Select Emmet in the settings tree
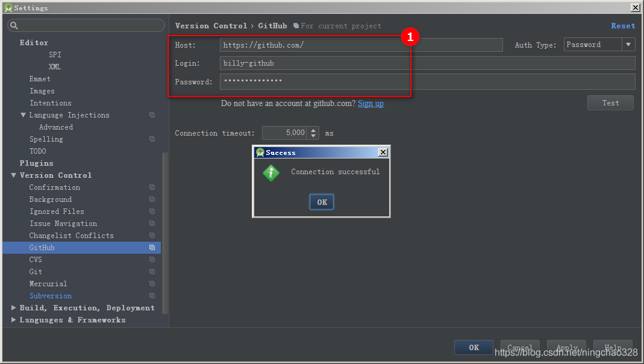Viewport: 644px width, 364px height. [x=40, y=79]
